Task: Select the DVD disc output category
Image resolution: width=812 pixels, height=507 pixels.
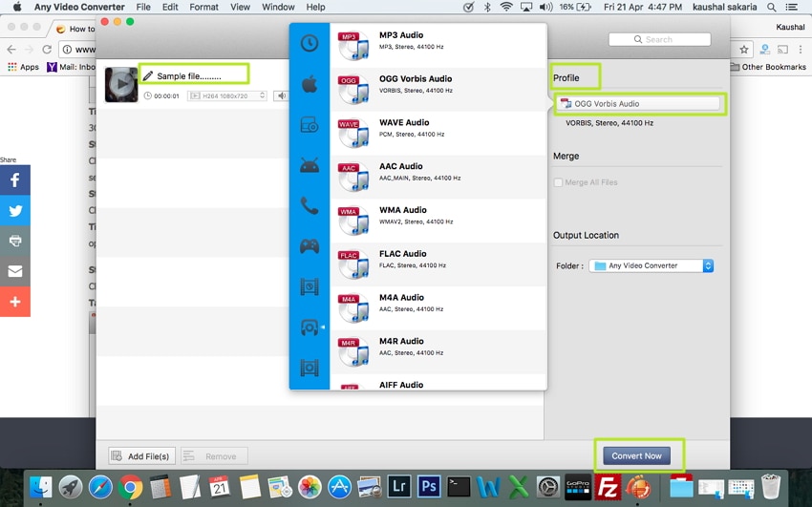Action: tap(310, 125)
